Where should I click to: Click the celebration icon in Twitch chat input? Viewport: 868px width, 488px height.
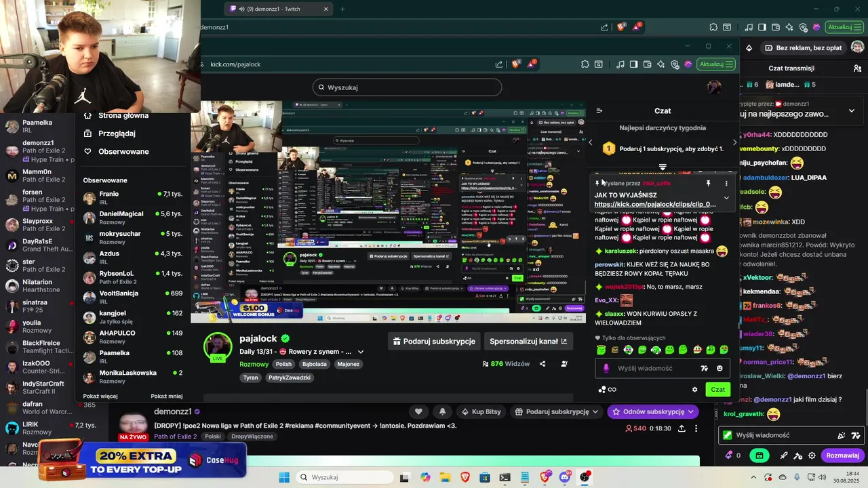tap(842, 435)
